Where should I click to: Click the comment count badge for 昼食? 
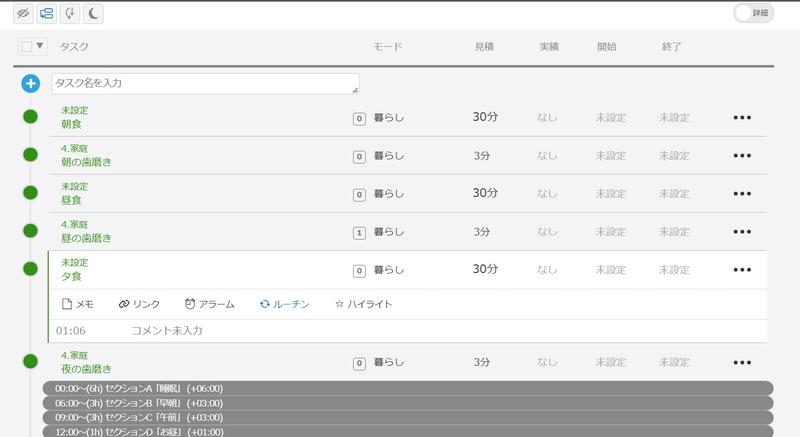(x=359, y=195)
